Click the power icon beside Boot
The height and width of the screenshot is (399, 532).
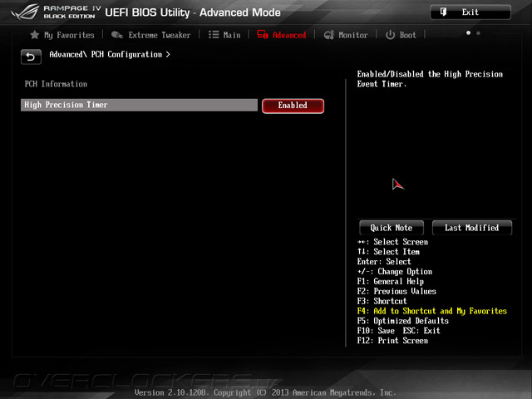pos(390,35)
